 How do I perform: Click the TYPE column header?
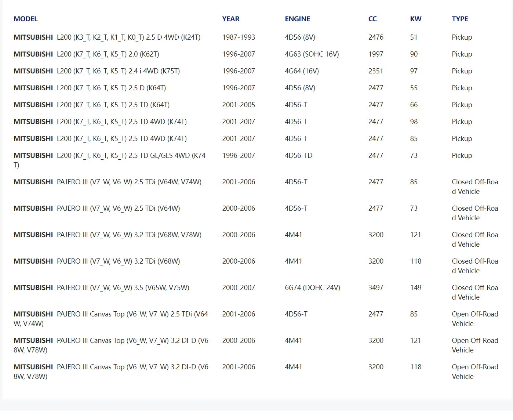460,19
